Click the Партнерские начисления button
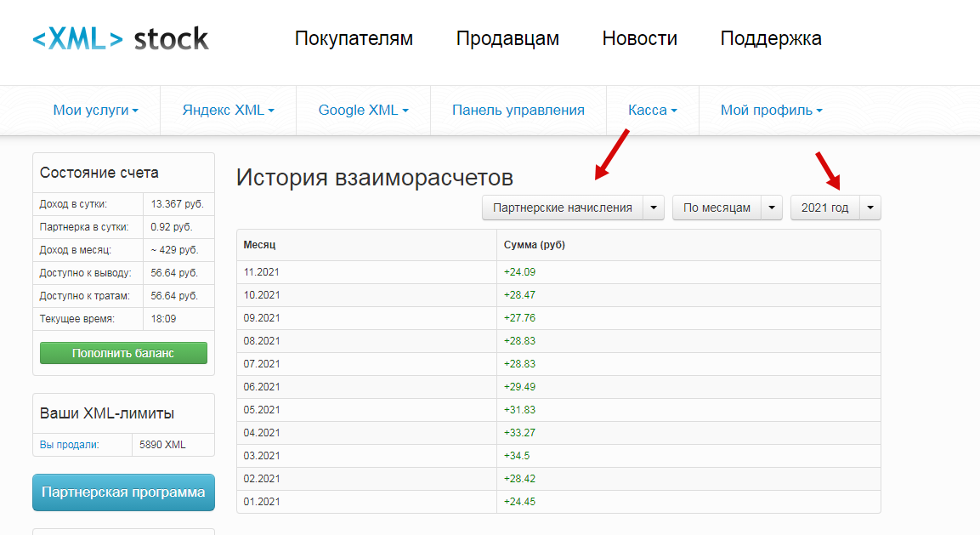This screenshot has width=980, height=535. 563,208
